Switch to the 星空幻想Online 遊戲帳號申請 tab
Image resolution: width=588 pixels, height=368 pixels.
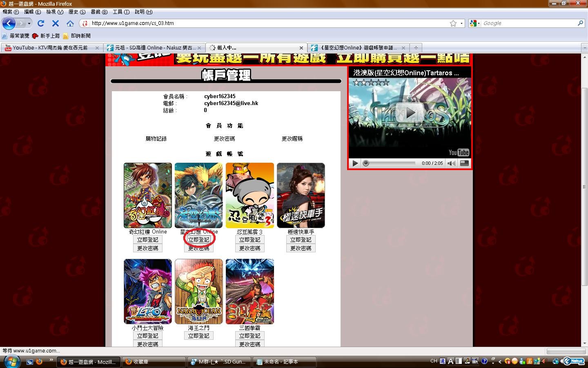click(359, 48)
